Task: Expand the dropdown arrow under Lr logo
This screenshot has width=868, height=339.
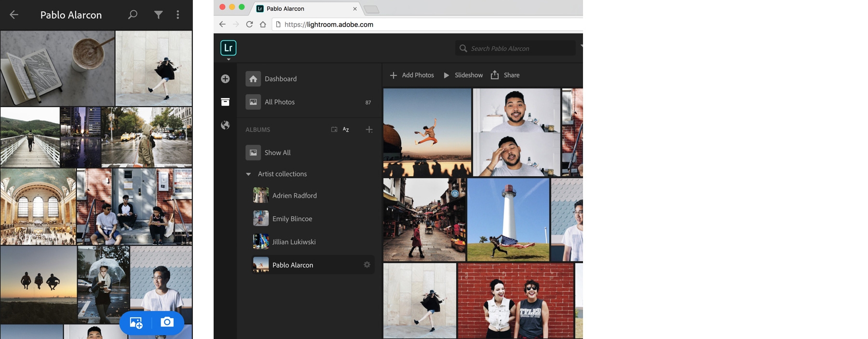Action: [x=229, y=59]
